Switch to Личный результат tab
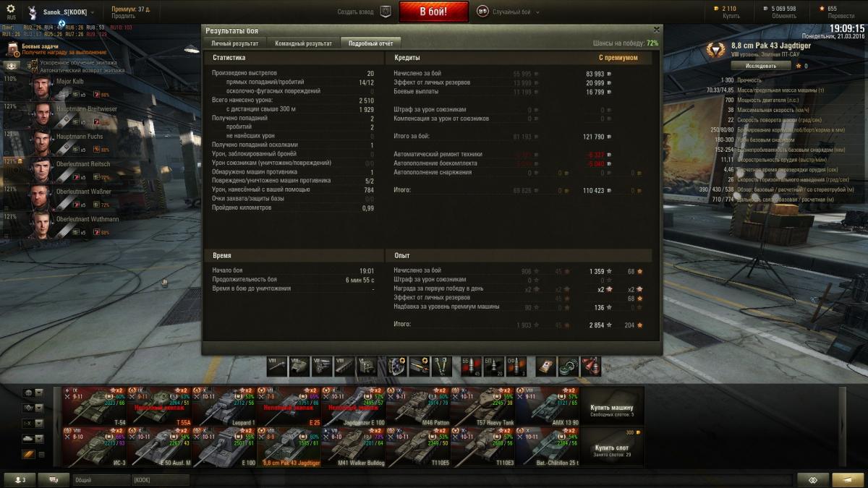868x488 pixels. click(234, 43)
